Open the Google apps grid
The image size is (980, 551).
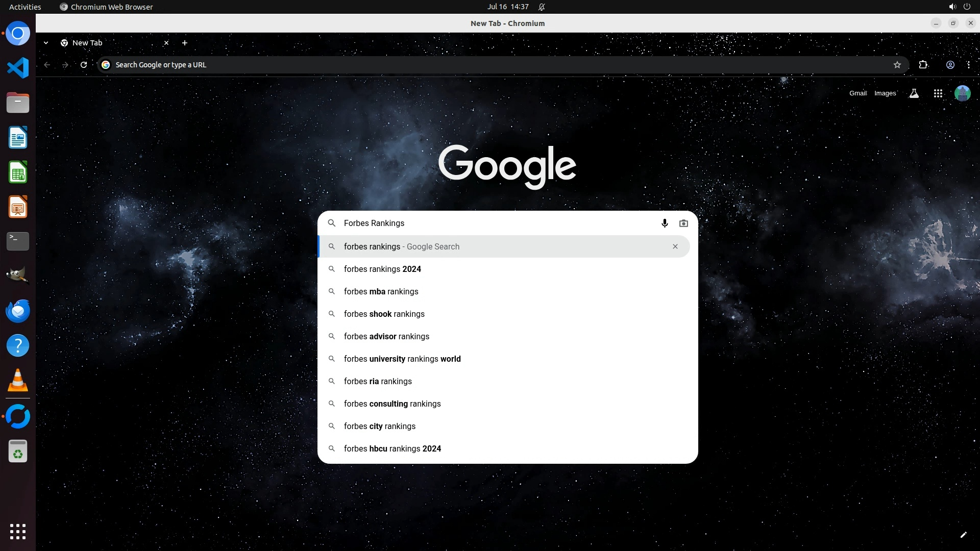(938, 93)
